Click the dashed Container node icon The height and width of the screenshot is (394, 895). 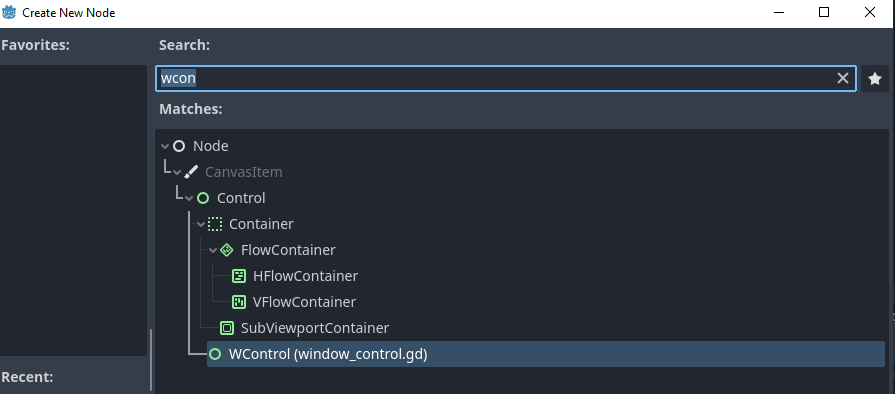(x=215, y=224)
